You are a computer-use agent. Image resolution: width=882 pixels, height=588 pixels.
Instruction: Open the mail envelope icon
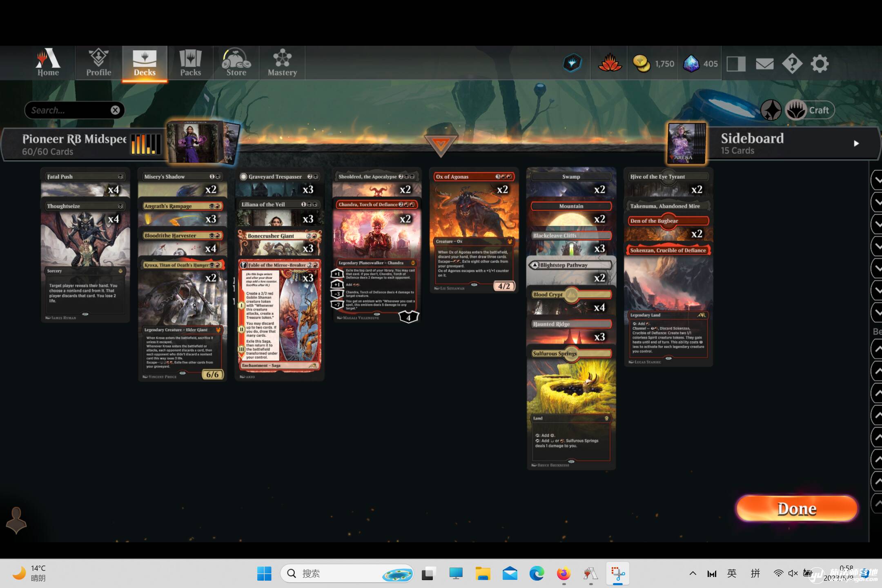[764, 64]
